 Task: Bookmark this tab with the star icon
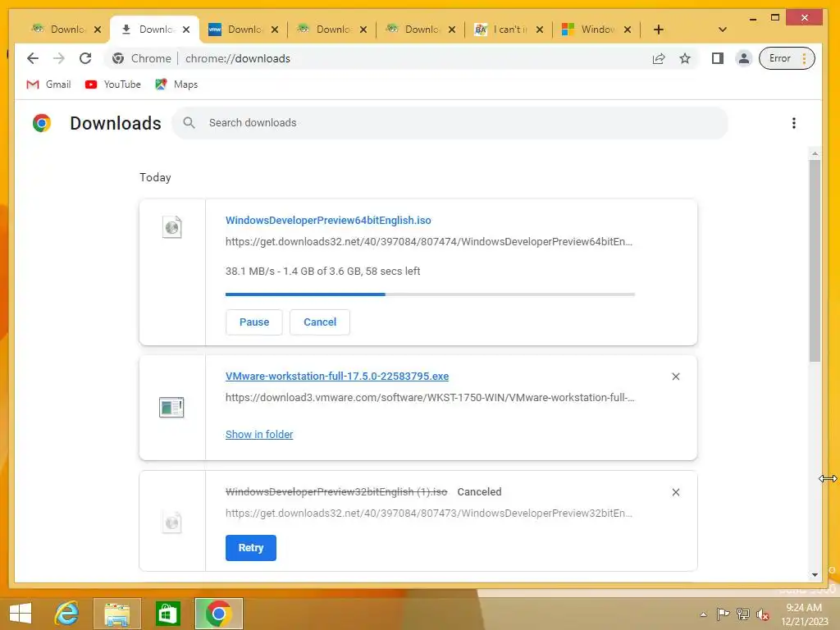pyautogui.click(x=685, y=58)
